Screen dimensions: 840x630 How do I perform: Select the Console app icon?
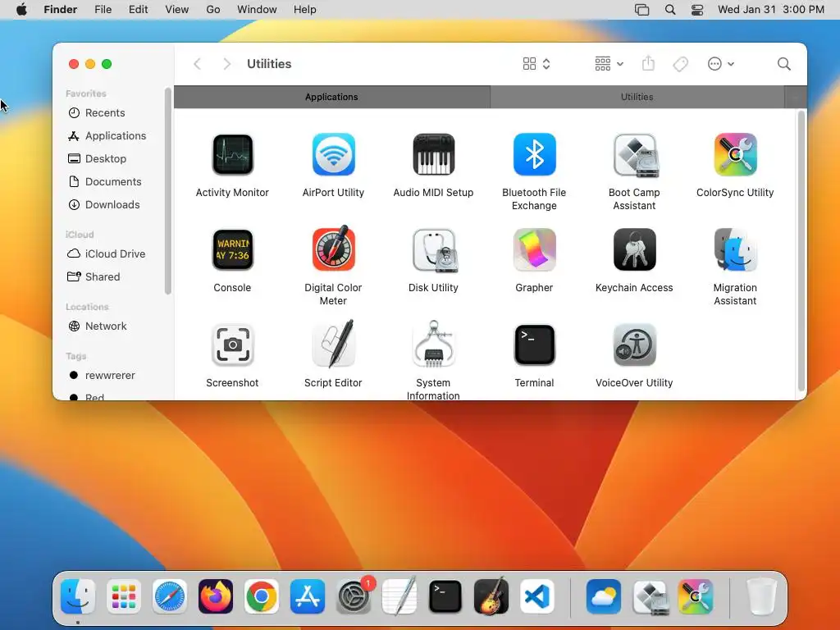point(232,249)
